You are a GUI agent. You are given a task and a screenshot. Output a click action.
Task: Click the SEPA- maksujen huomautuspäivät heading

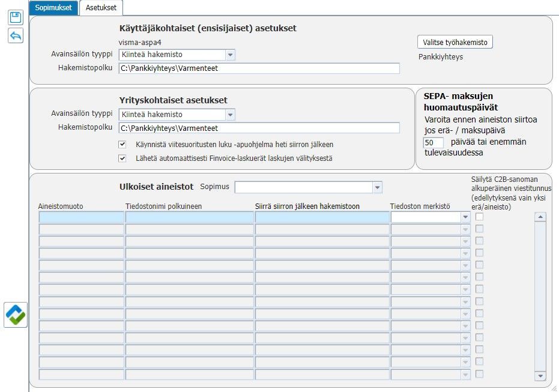(461, 101)
